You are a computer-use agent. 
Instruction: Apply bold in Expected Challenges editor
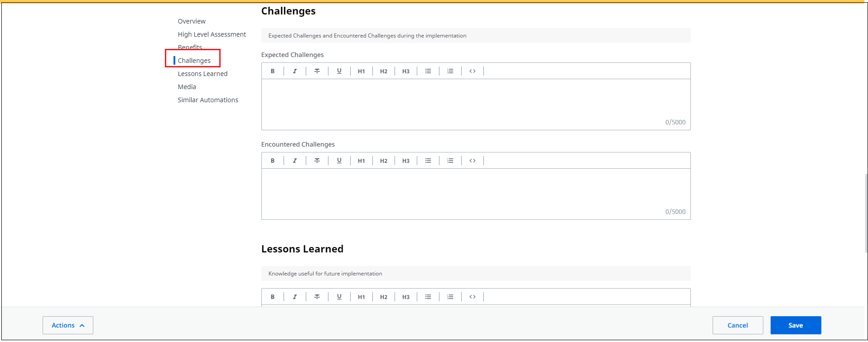(273, 71)
